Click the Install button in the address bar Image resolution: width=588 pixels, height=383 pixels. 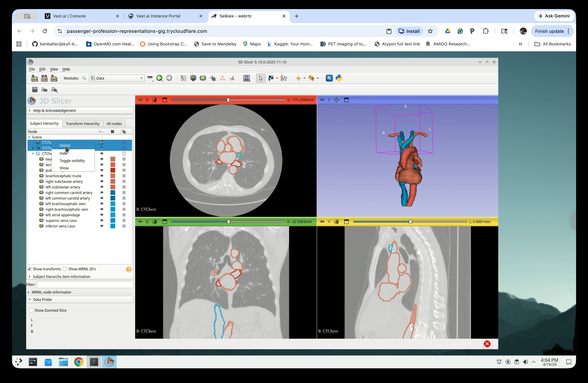409,31
